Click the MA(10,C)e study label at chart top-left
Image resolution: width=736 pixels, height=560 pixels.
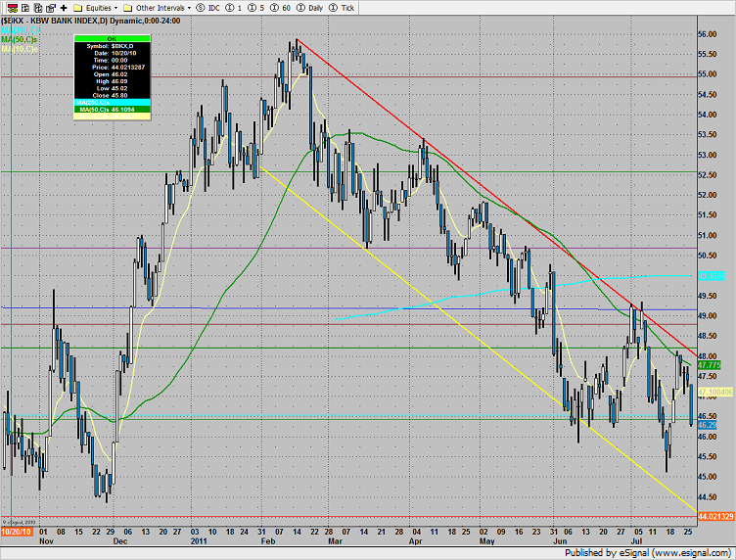20,49
